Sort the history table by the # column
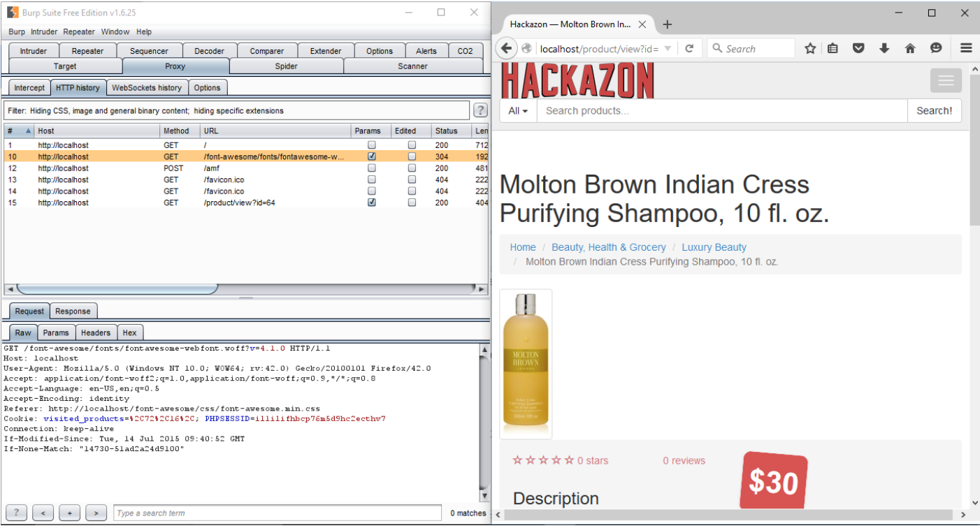 (19, 131)
